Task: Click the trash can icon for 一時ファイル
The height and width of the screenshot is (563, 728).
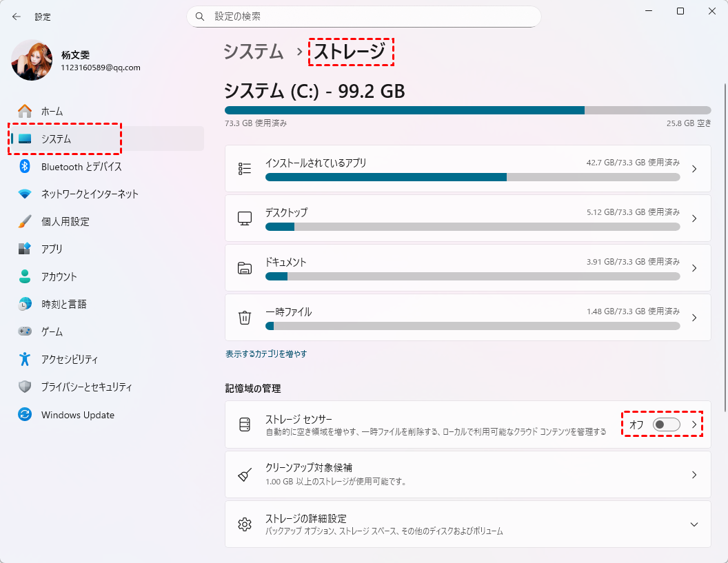Action: tap(245, 318)
